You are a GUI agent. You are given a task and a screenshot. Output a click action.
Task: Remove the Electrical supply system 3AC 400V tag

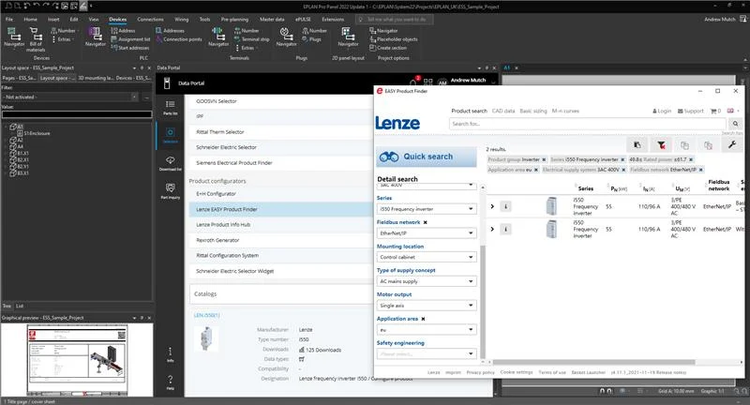point(623,170)
